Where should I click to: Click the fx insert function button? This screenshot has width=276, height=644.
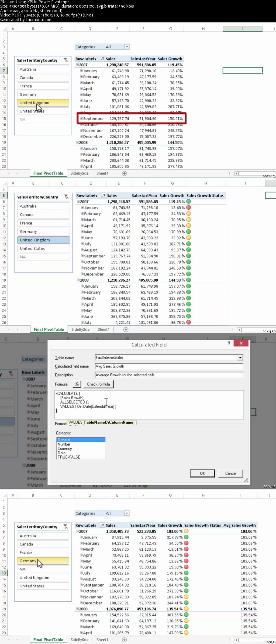pos(77,384)
